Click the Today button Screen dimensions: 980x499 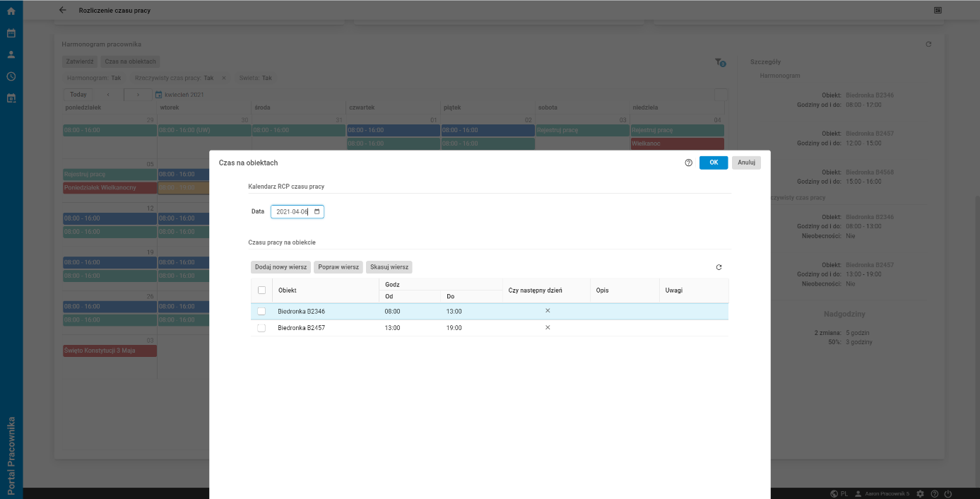pos(78,95)
